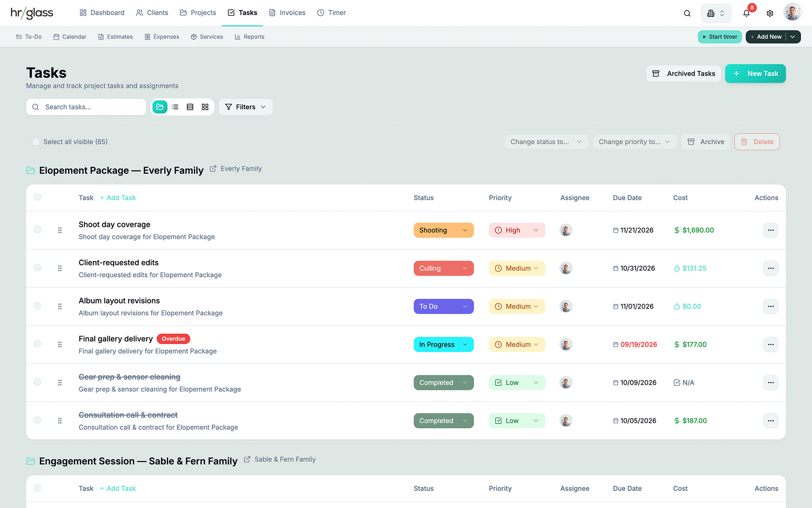812x508 pixels.
Task: Click the Start timer button
Action: click(x=720, y=37)
